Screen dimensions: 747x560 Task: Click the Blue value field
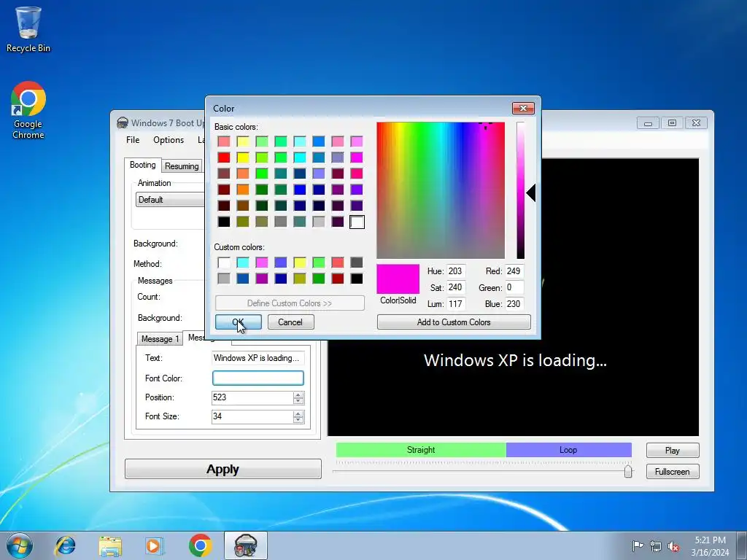(514, 304)
